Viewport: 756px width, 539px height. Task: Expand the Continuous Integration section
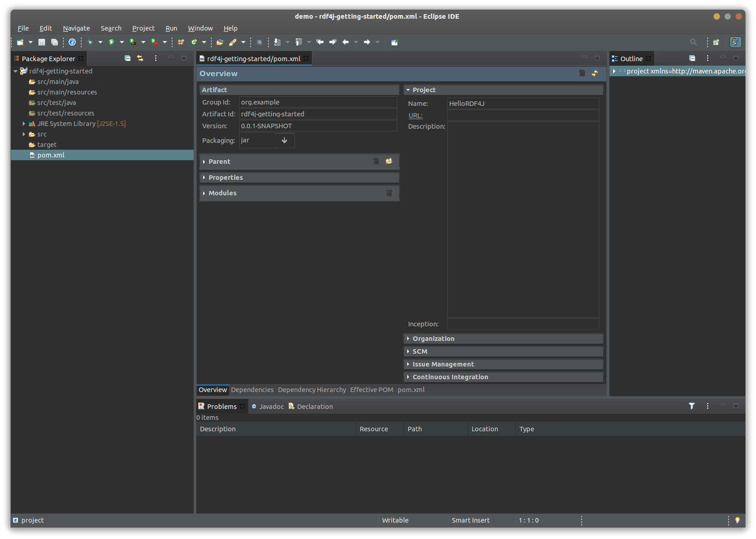coord(408,377)
